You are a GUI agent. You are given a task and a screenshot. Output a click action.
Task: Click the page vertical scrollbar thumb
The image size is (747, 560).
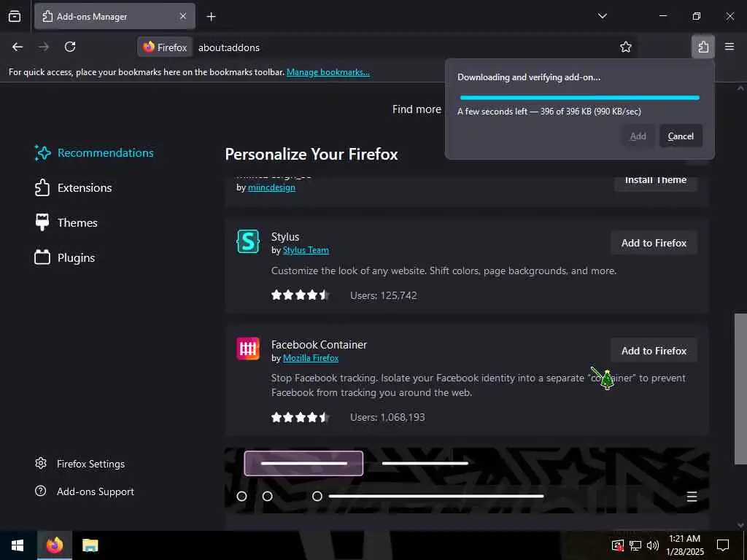pyautogui.click(x=740, y=389)
